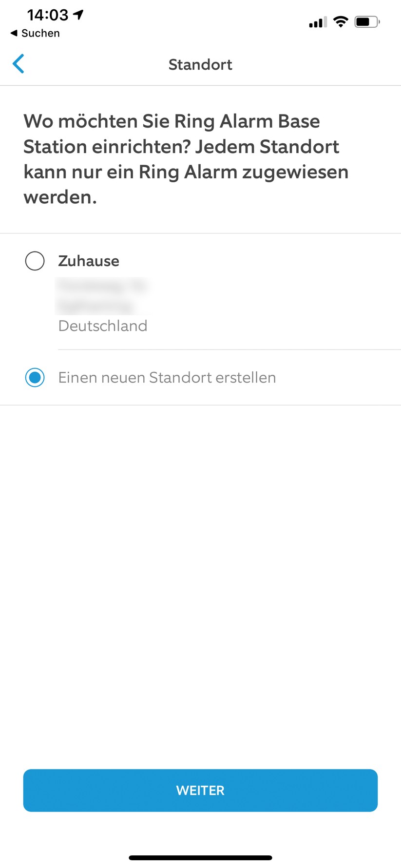Tap the blue back chevron

19,64
